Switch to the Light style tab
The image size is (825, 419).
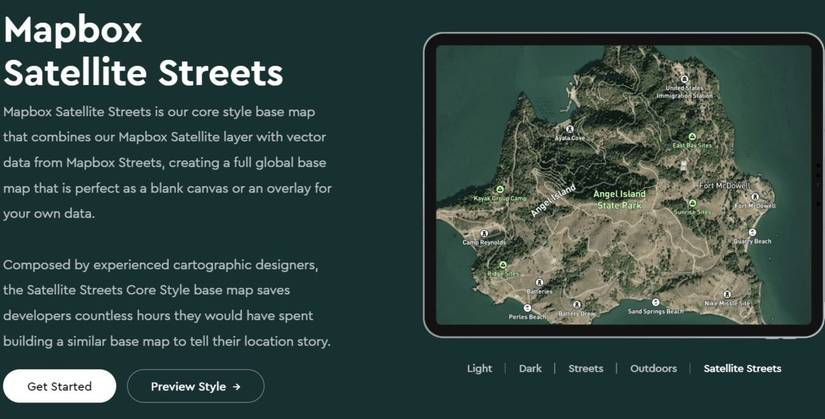[479, 368]
